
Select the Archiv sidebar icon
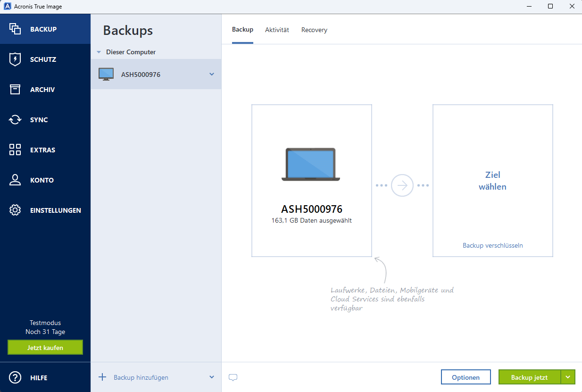coord(15,89)
